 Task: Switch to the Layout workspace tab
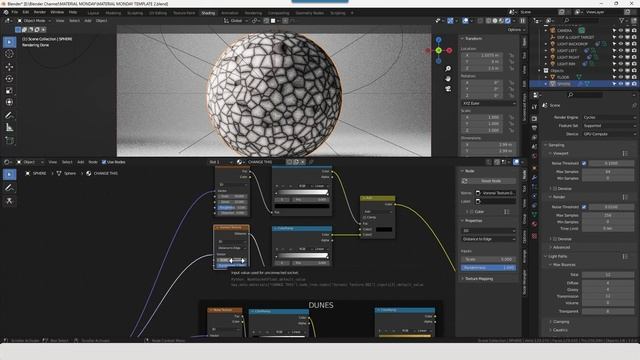[x=93, y=13]
